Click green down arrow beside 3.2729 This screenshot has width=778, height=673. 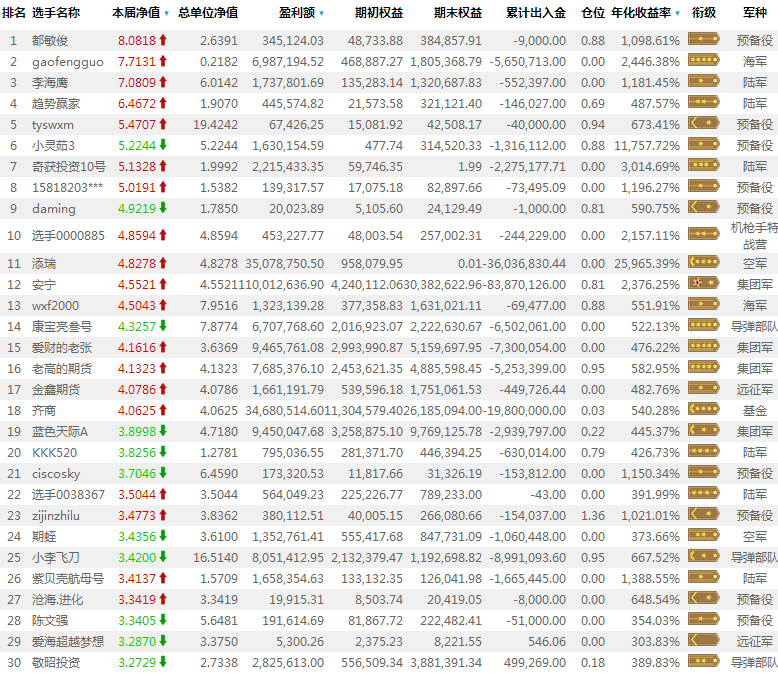163,662
